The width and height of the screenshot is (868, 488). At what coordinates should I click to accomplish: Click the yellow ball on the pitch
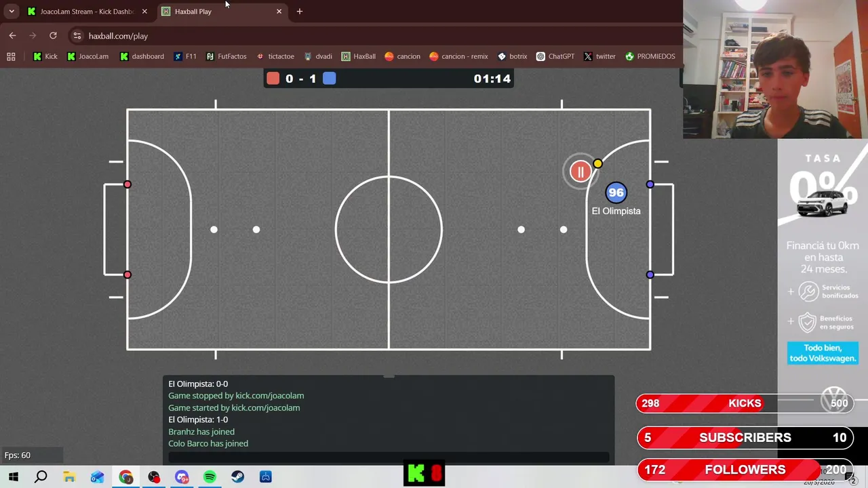click(597, 163)
